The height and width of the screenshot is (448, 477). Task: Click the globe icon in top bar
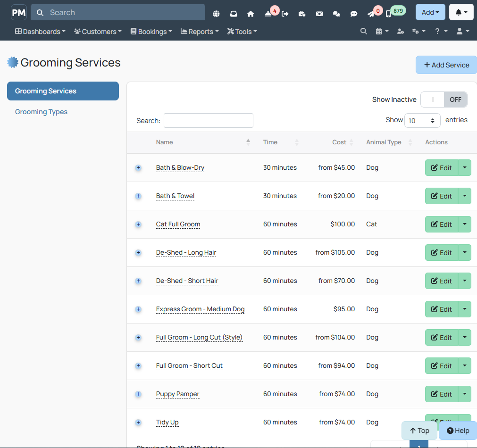coord(216,14)
